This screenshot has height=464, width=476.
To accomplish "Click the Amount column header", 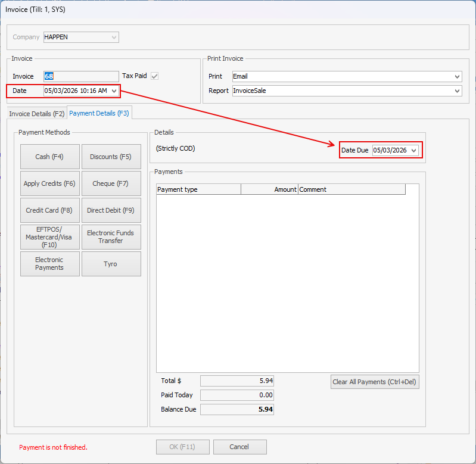I will [x=269, y=189].
